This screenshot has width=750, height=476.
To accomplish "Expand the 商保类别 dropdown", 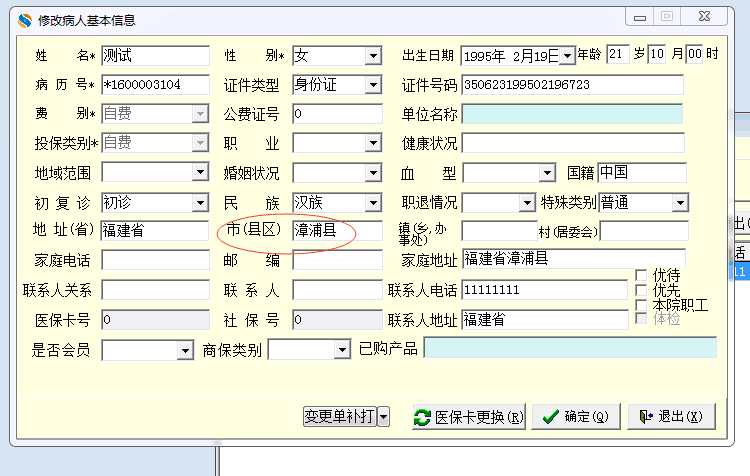I will click(342, 350).
